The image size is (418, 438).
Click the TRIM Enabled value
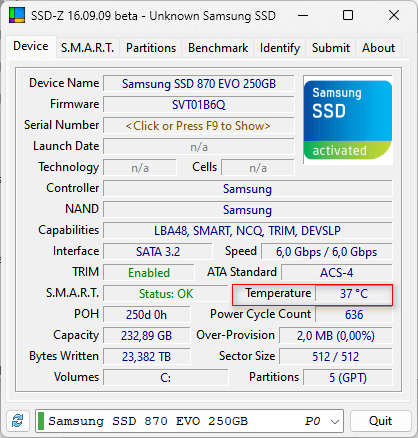coord(149,273)
